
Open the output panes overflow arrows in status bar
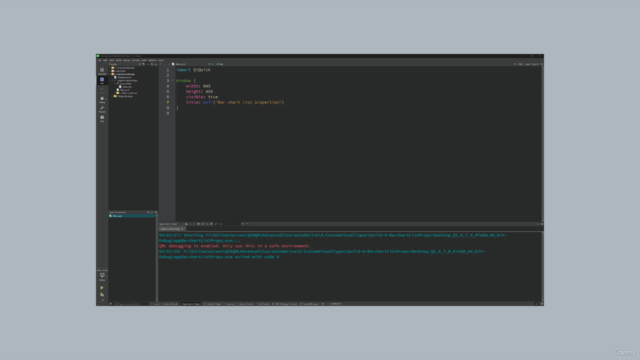point(323,304)
